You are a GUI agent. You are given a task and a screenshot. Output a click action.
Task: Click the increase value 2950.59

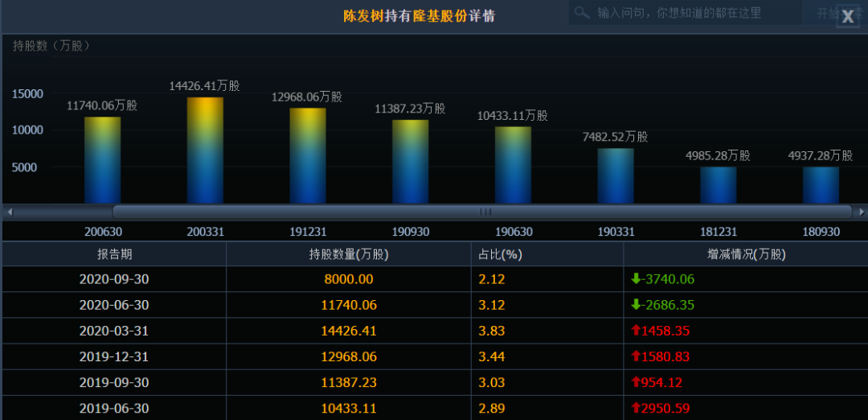661,409
